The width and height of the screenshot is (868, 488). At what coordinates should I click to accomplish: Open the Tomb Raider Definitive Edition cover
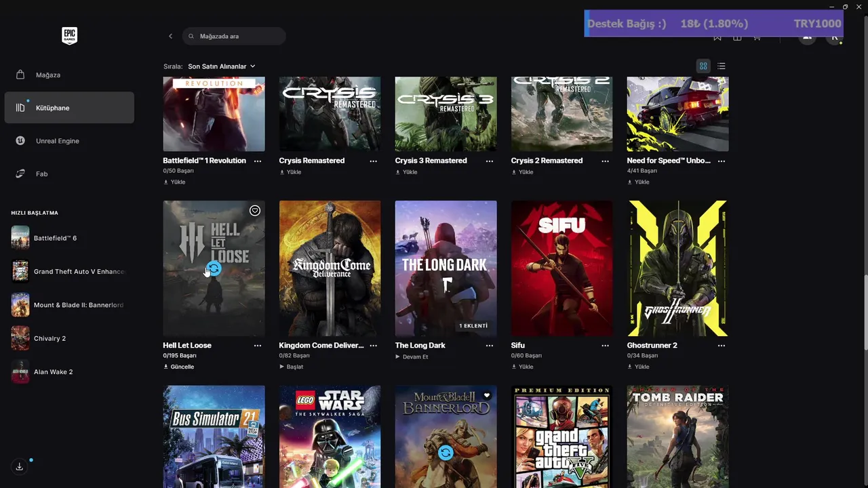(677, 436)
